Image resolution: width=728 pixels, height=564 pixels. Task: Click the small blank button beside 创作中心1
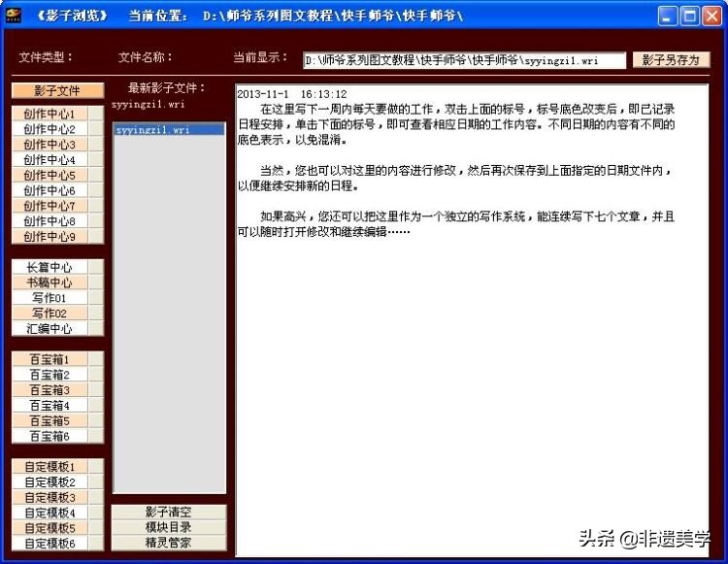96,114
